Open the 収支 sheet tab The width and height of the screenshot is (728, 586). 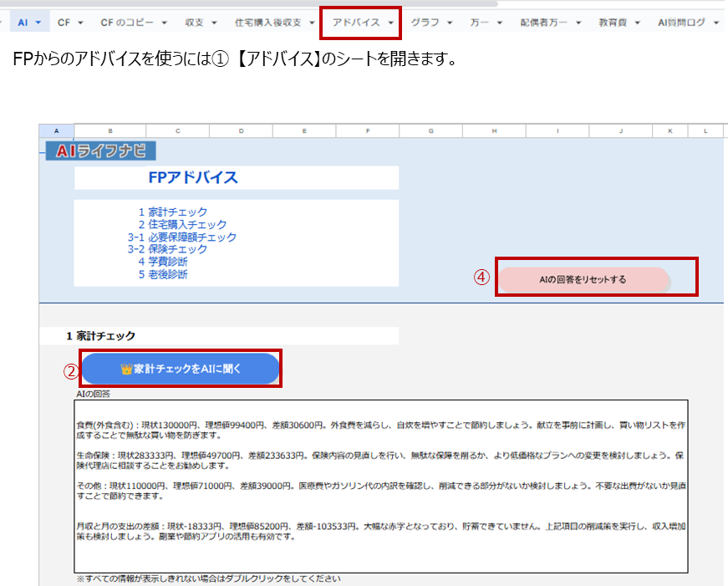click(x=194, y=23)
